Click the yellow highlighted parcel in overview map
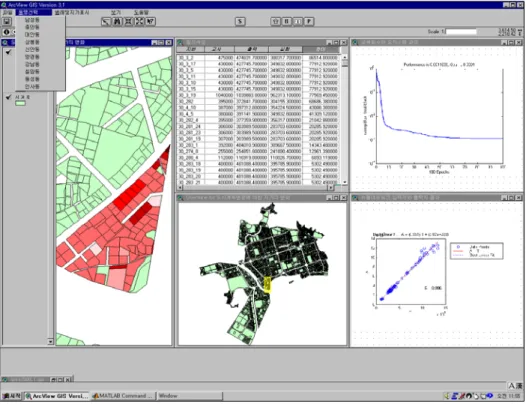Viewport: 526px width, 404px height. pyautogui.click(x=268, y=285)
